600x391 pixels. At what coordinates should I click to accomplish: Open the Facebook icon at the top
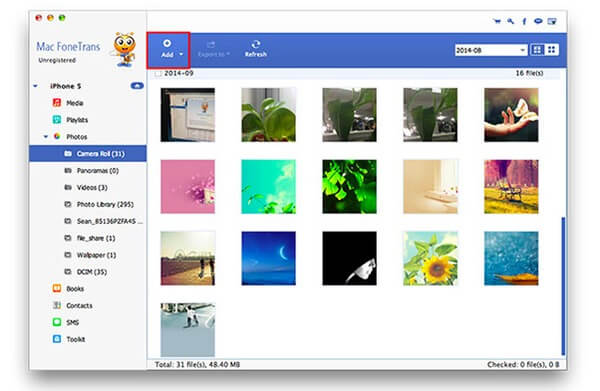(x=524, y=21)
